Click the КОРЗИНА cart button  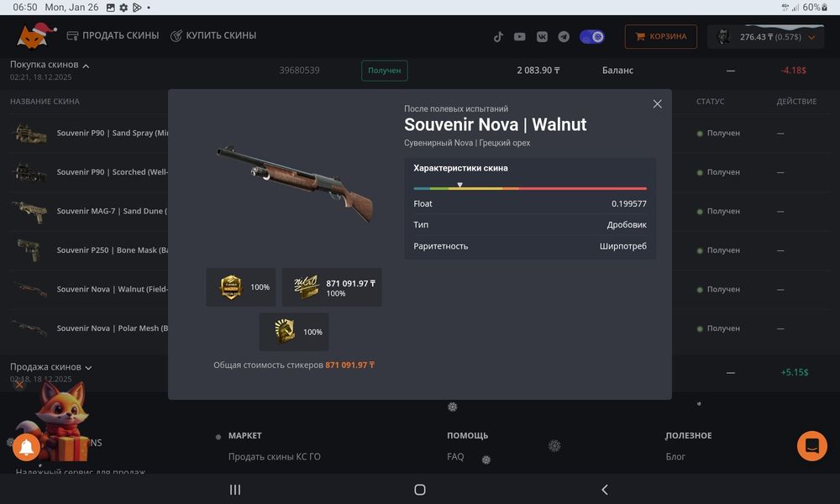coord(661,36)
